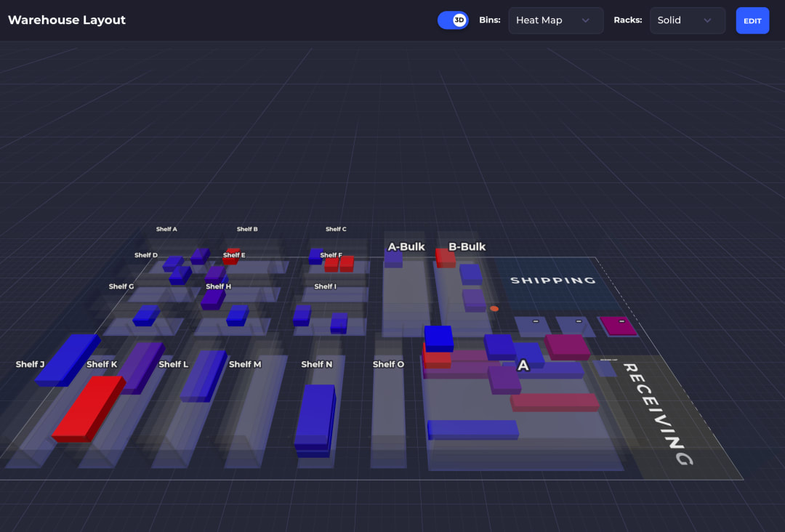Screen dimensions: 785x532
Task: Click the zone A label
Action: 523,366
